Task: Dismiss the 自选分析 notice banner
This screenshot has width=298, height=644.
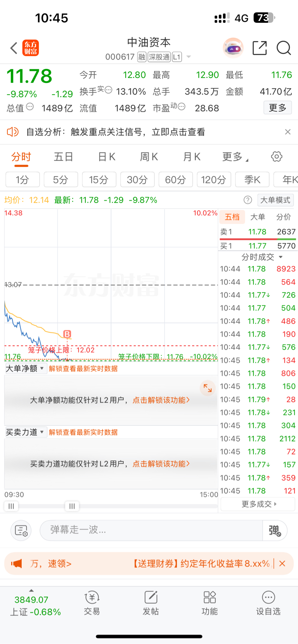Action: pos(288,132)
